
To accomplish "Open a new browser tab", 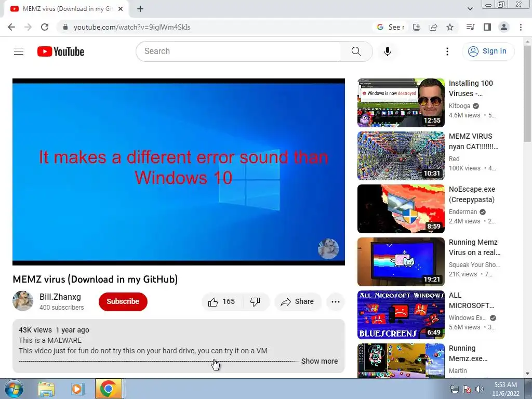I will 140,9.
